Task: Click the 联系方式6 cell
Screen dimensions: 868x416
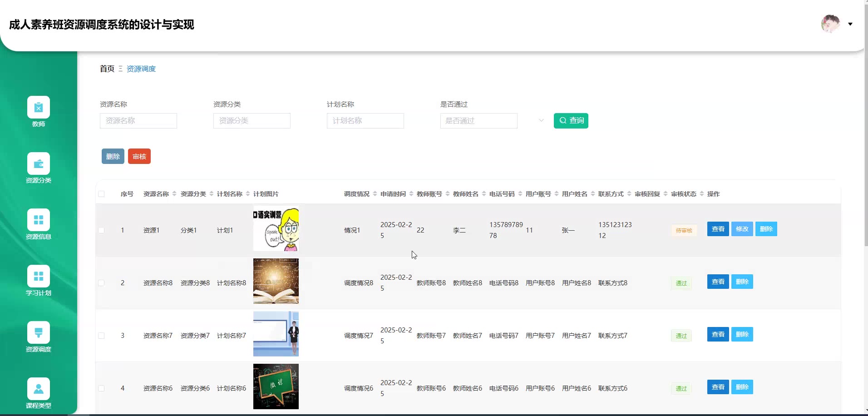Action: pos(613,388)
